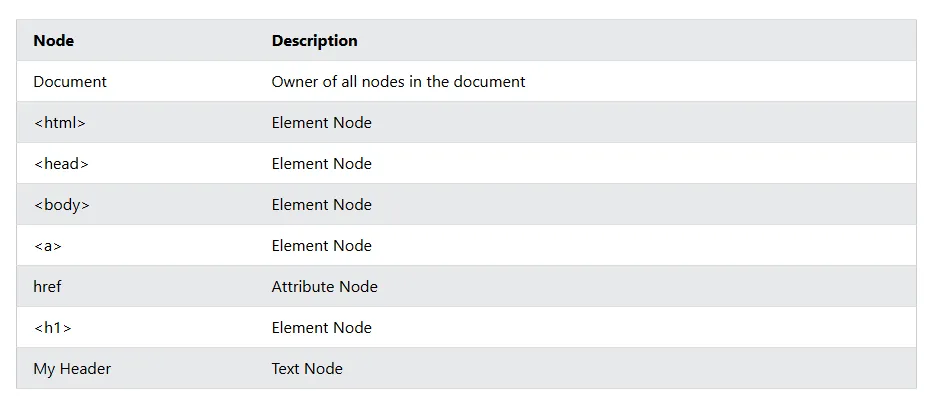Click the Attribute Node description text
Image resolution: width=931 pixels, height=405 pixels.
(324, 287)
